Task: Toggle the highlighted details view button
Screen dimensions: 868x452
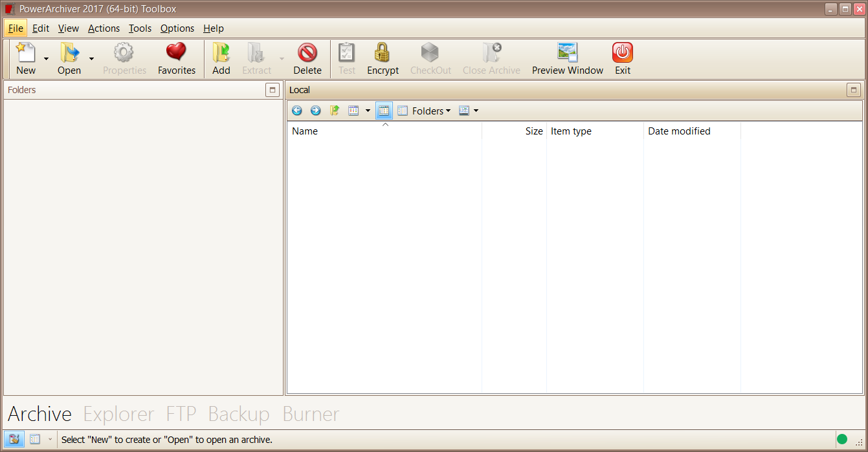Action: click(384, 111)
